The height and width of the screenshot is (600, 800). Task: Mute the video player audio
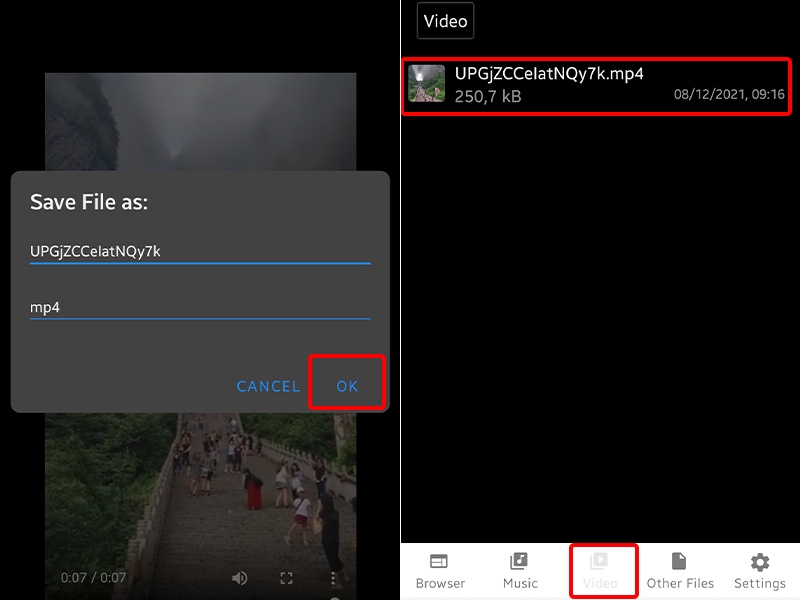click(240, 577)
